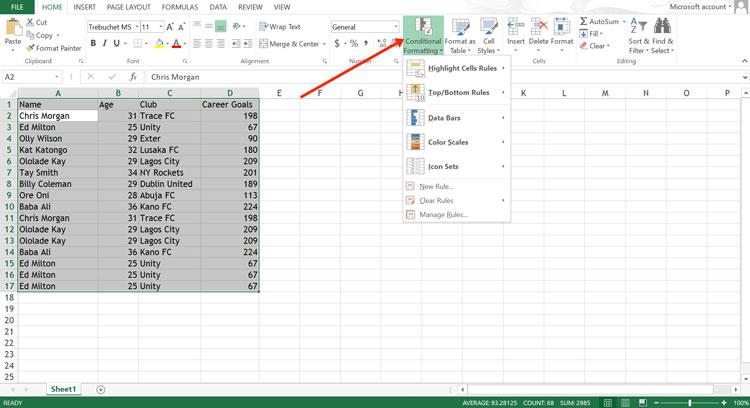The width and height of the screenshot is (750, 408).
Task: Increase font size with grow font icon
Action: click(x=169, y=27)
